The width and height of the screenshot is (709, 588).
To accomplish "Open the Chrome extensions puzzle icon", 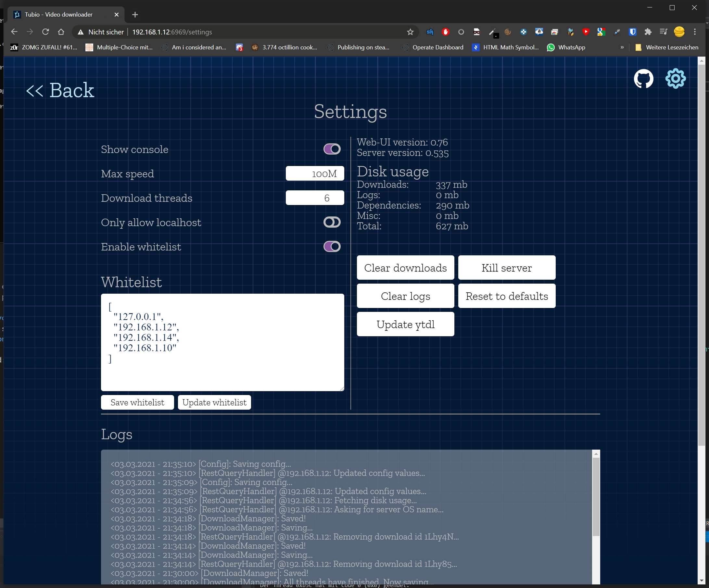I will tap(648, 32).
